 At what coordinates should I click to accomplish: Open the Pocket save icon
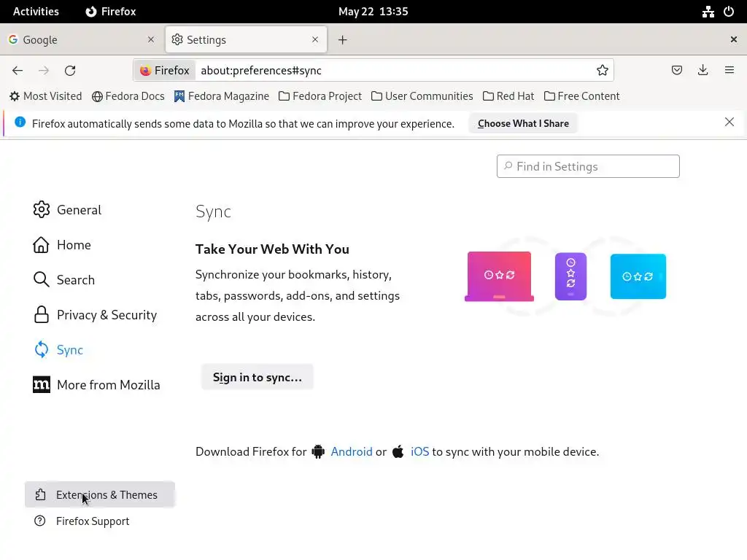(676, 71)
